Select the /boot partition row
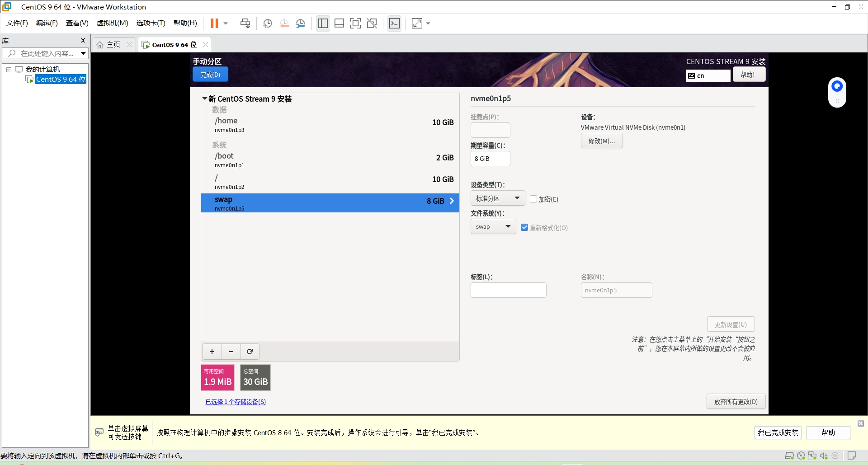The width and height of the screenshot is (868, 465). (x=330, y=160)
